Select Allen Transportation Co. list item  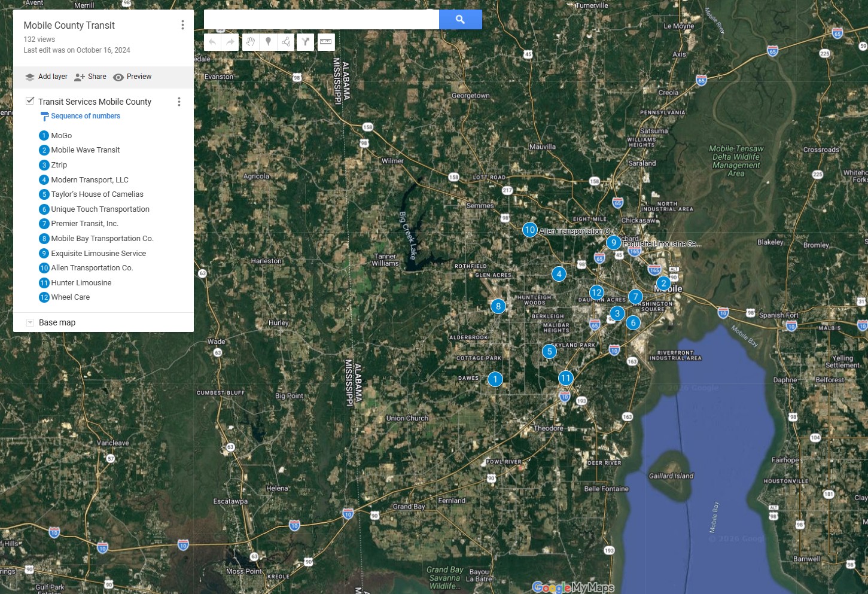tap(92, 268)
